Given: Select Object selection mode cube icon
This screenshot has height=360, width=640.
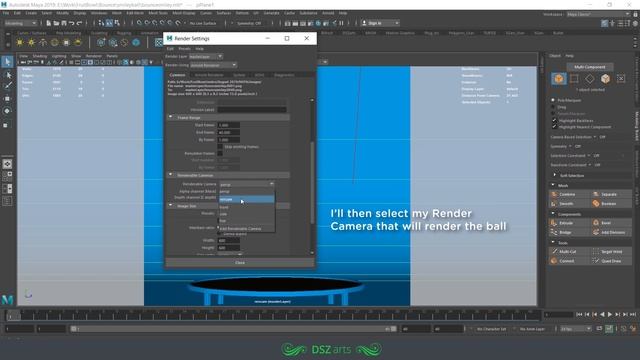Looking at the screenshot, I should tap(559, 79).
